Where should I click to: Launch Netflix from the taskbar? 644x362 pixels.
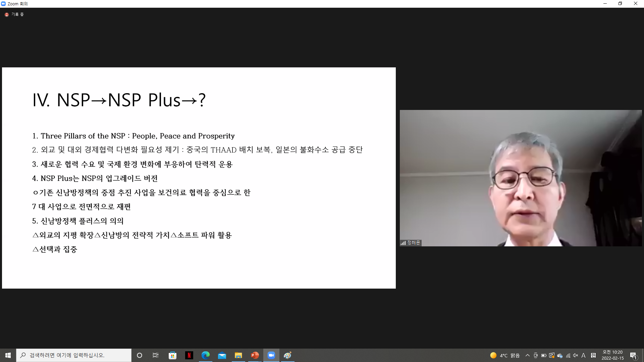pyautogui.click(x=189, y=355)
